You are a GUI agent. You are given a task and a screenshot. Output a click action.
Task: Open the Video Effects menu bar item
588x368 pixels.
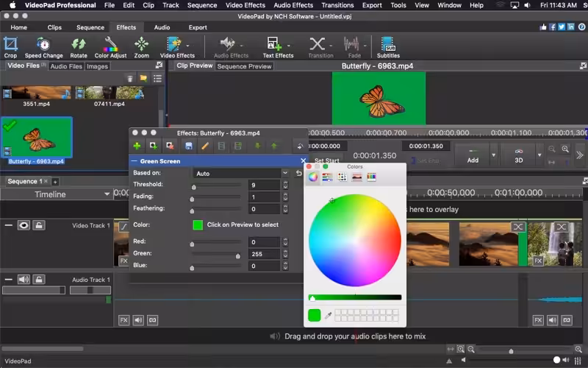pos(245,5)
